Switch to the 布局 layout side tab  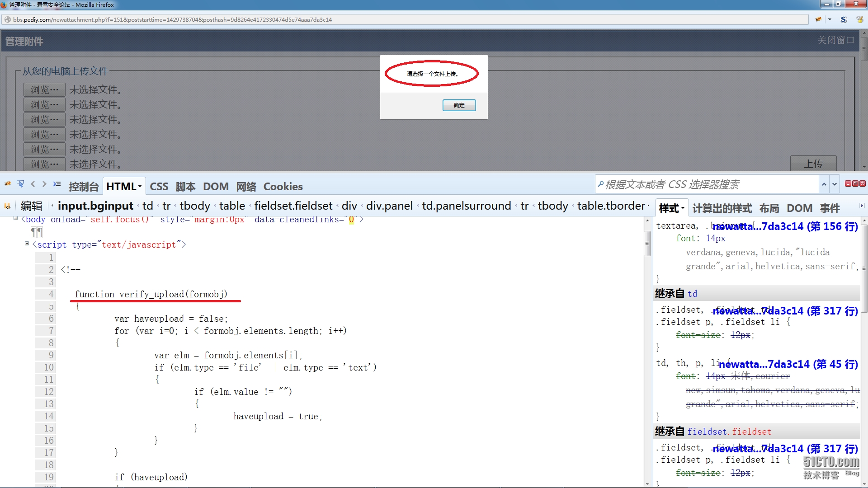769,208
